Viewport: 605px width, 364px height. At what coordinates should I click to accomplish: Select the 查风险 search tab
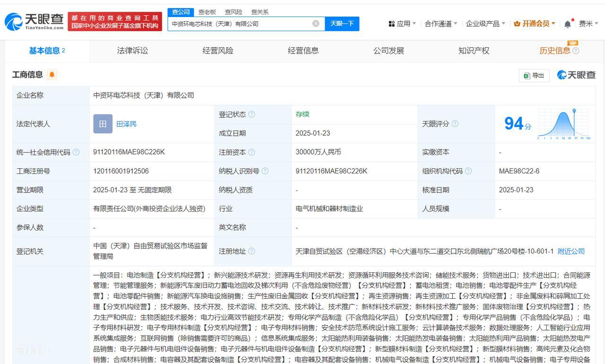233,12
